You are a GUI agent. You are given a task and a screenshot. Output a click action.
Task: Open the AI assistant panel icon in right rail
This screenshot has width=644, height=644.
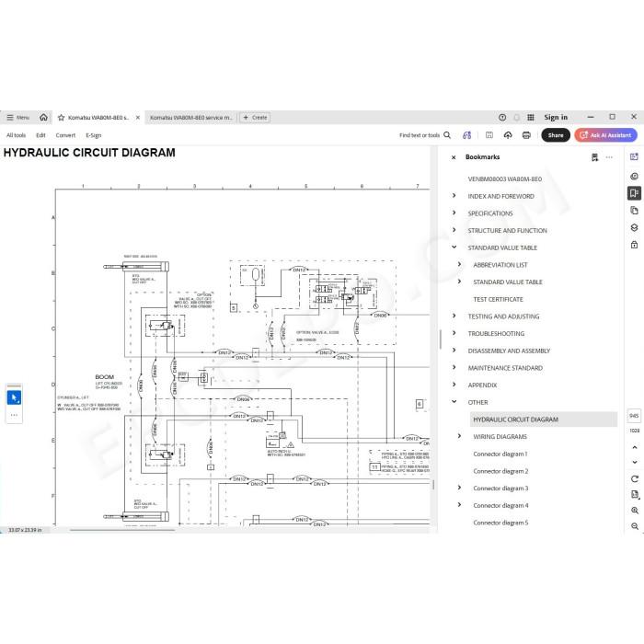coord(634,156)
